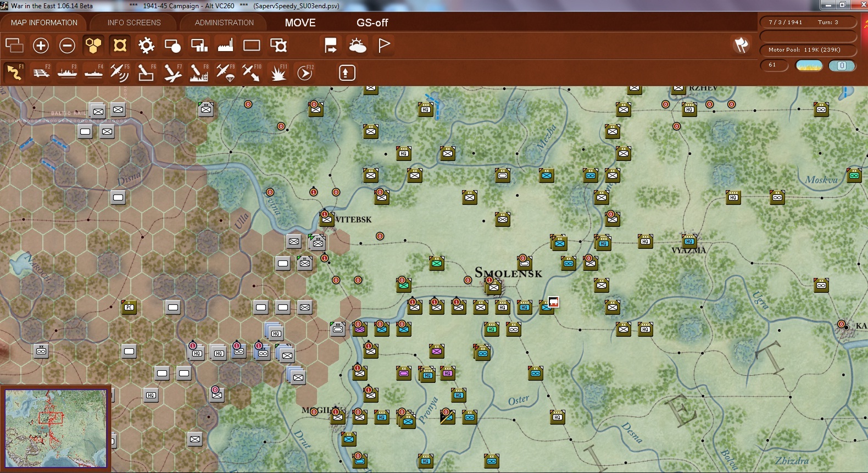Toggle the unit counters display icon
Viewport: 868px width, 473px height.
14,45
